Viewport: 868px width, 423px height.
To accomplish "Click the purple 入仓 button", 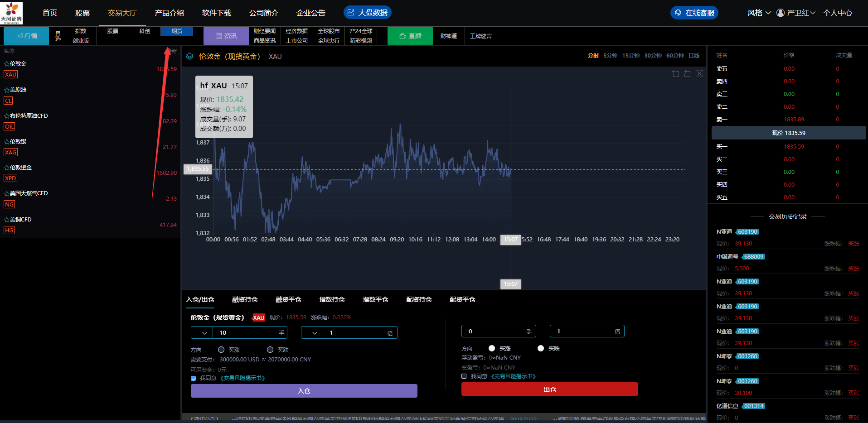I will 304,391.
